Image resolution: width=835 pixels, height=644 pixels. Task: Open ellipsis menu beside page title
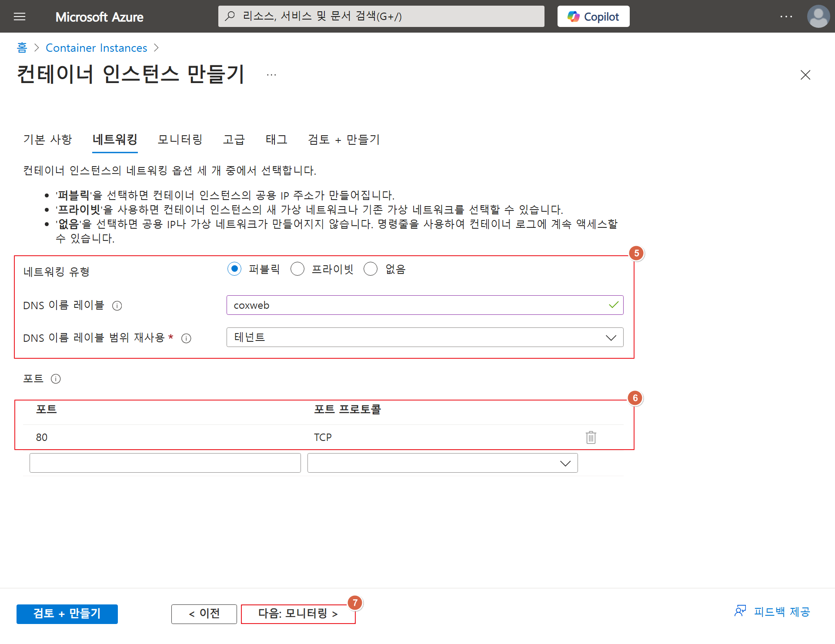271,75
